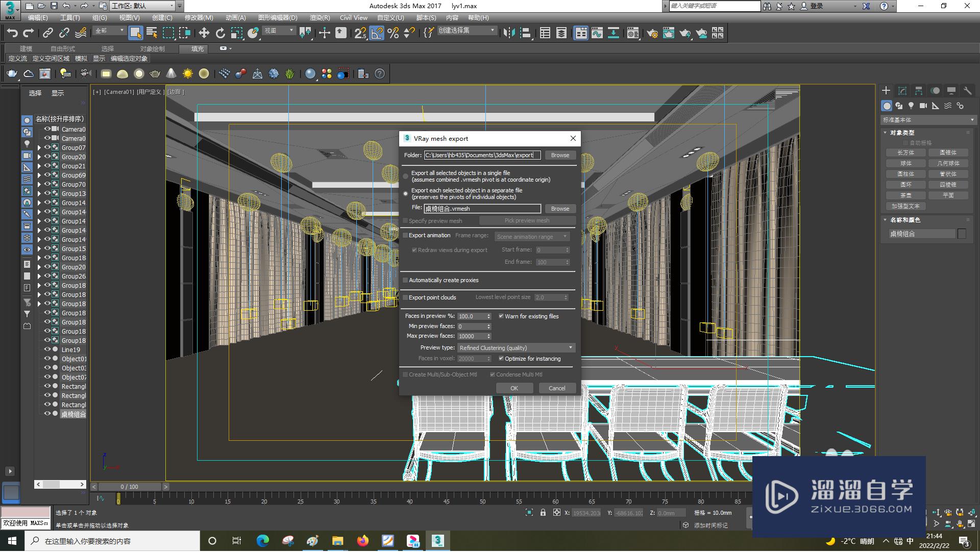The width and height of the screenshot is (980, 552).
Task: Choose the Select and Scale tool
Action: 236,33
